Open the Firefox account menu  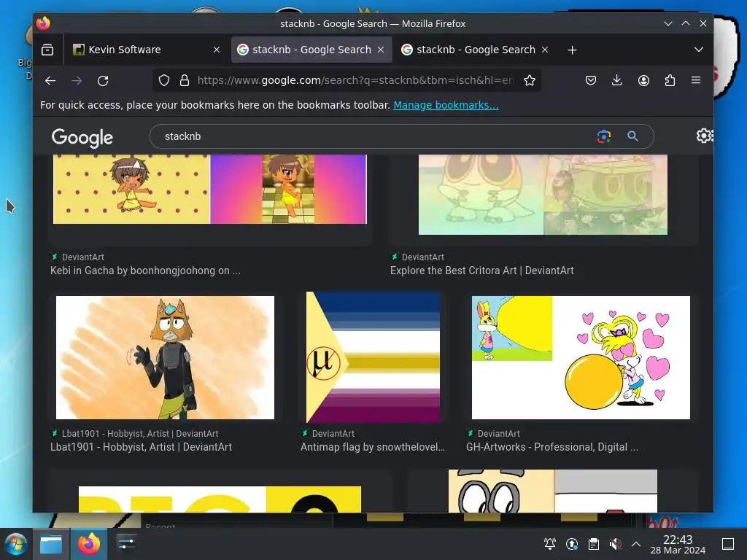[x=643, y=80]
